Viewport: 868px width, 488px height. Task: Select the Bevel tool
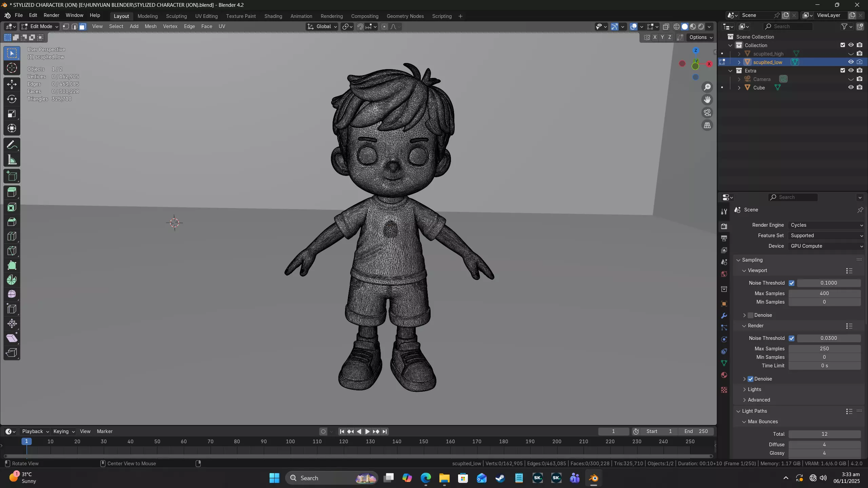point(12,222)
